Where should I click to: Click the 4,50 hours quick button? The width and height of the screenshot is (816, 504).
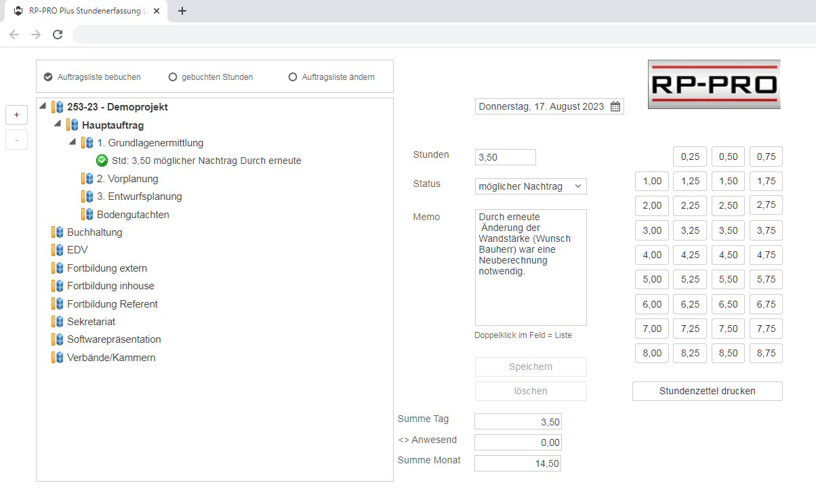click(x=728, y=255)
